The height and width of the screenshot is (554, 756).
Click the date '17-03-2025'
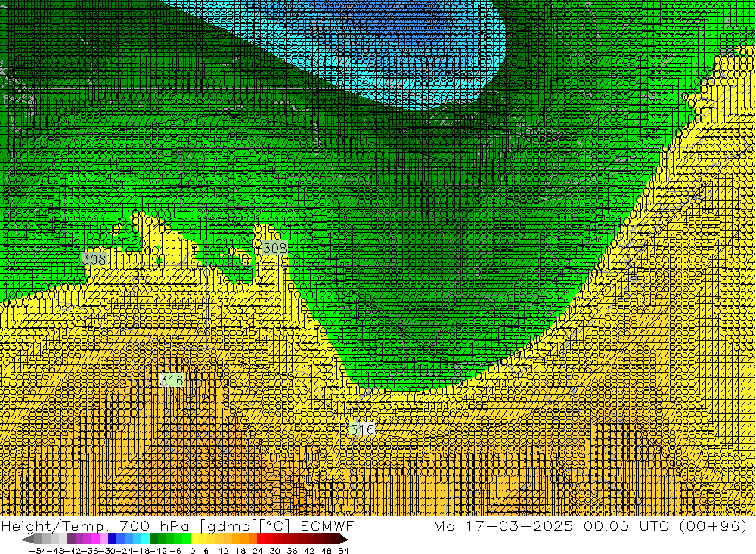(520, 525)
